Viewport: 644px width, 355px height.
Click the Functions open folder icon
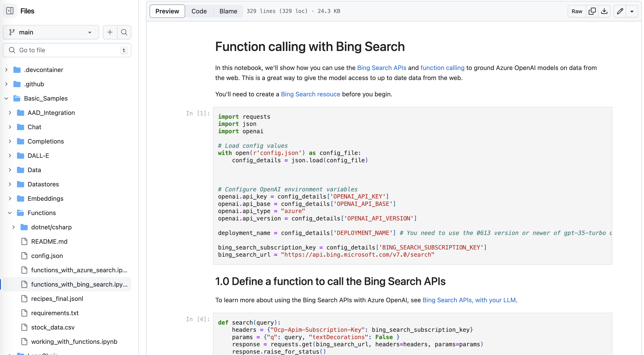pos(21,213)
